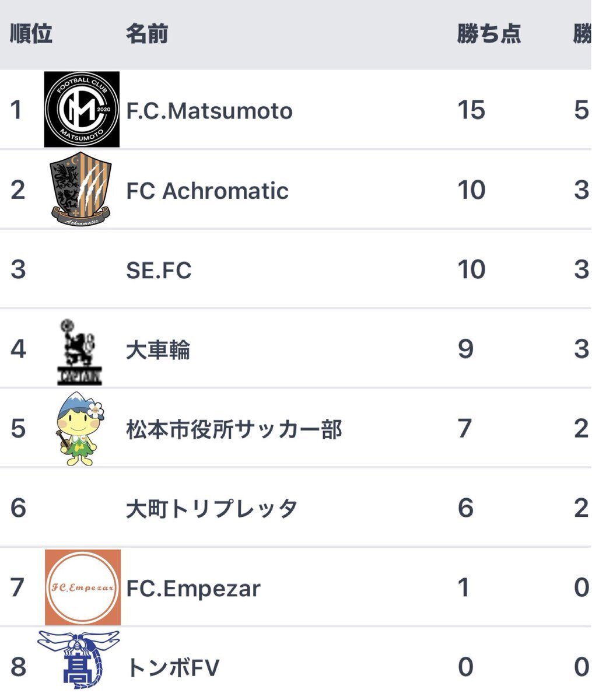Open the トンボFV team name
592x700 pixels.
pos(173,667)
